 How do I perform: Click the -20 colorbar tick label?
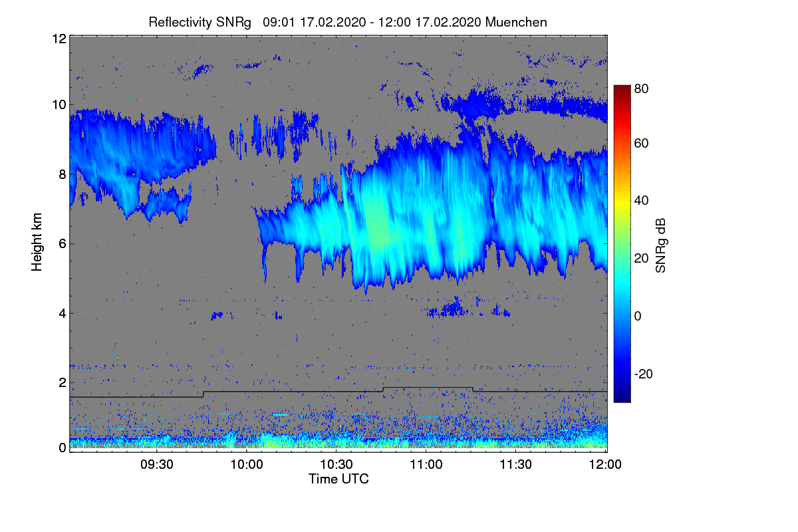click(644, 374)
